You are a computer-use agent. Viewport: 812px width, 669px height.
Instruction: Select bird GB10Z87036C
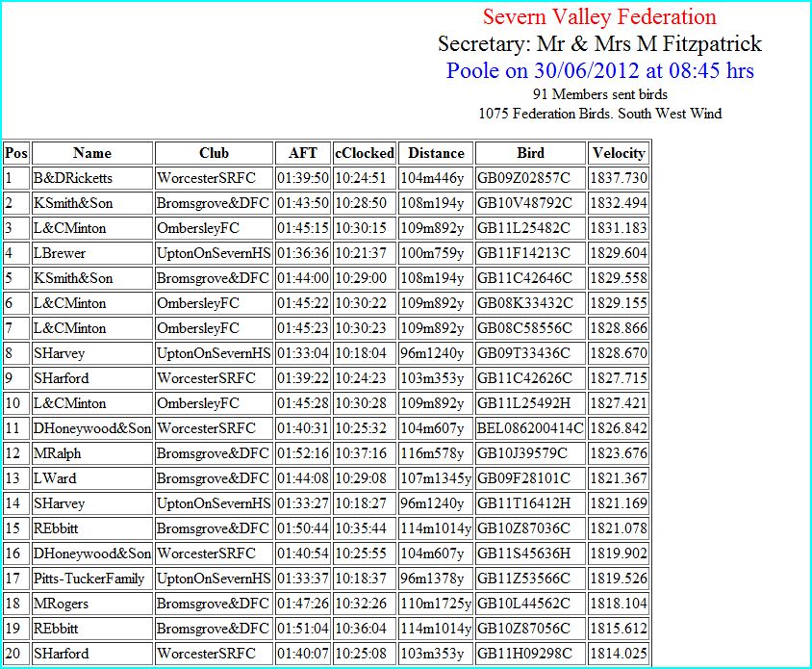tap(523, 528)
